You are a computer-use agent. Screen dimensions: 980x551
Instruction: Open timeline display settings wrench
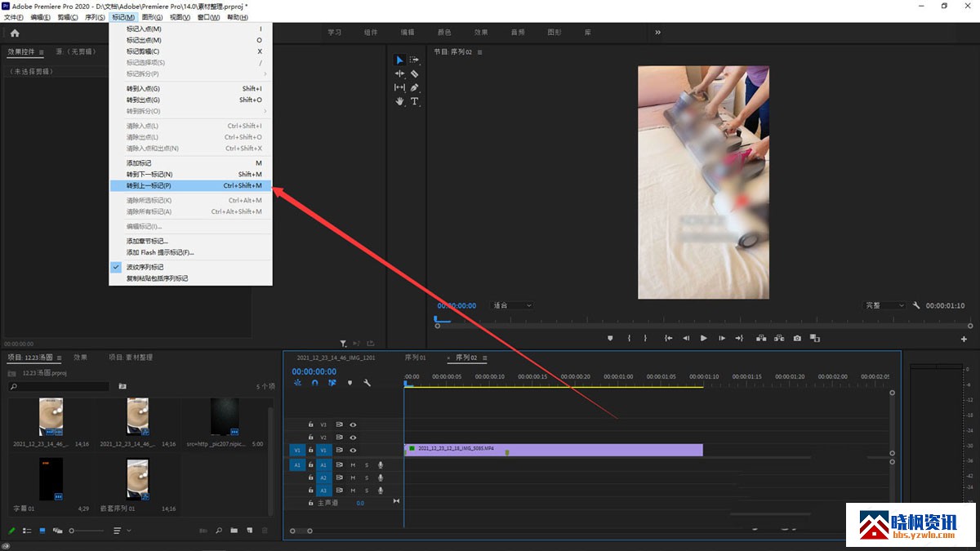click(x=367, y=383)
